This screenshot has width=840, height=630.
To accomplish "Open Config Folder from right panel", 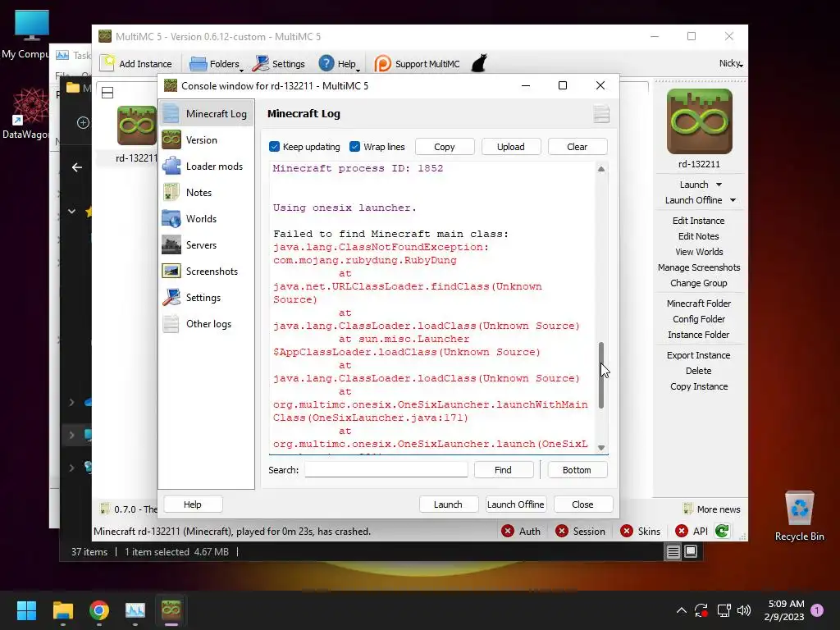I will [699, 319].
